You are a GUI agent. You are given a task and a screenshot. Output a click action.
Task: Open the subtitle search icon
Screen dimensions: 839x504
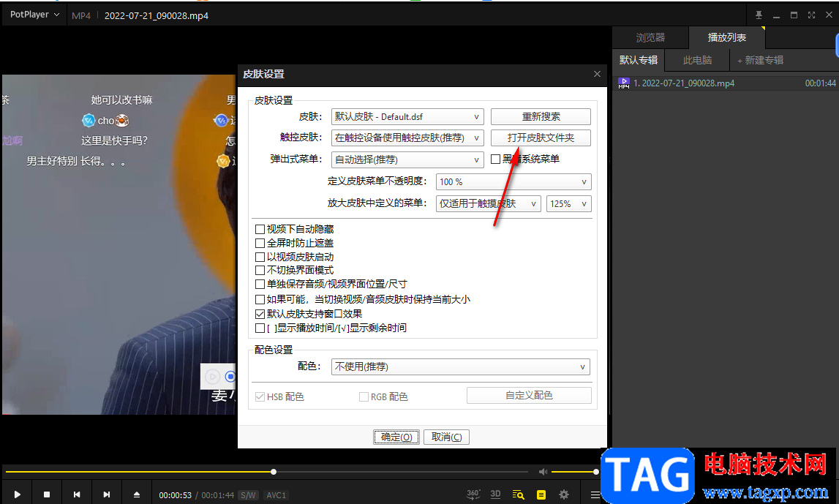pos(518,494)
